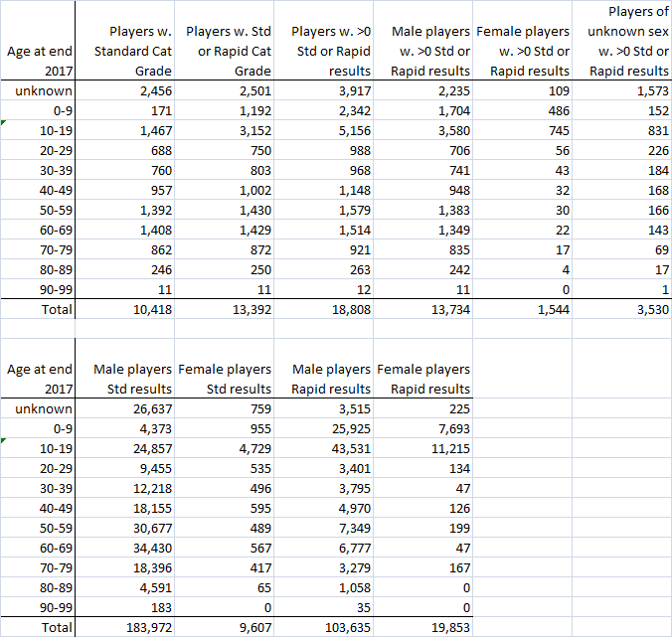
Task: Select value 988 in the 20-29 row
Action: 323,150
